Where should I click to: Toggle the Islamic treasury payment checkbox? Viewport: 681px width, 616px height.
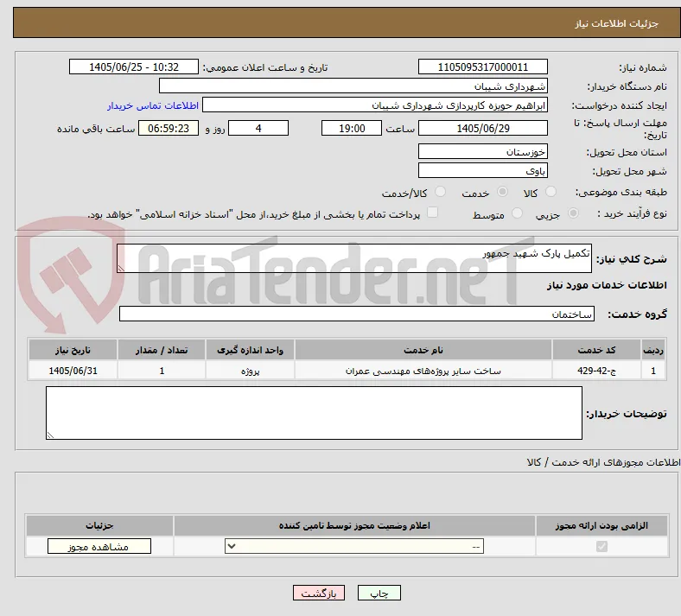[x=433, y=213]
